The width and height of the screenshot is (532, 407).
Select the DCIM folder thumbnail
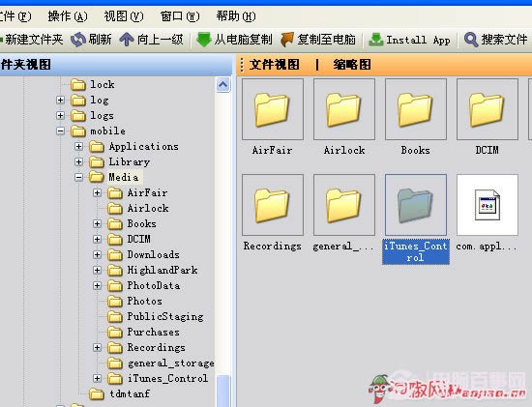pos(488,109)
